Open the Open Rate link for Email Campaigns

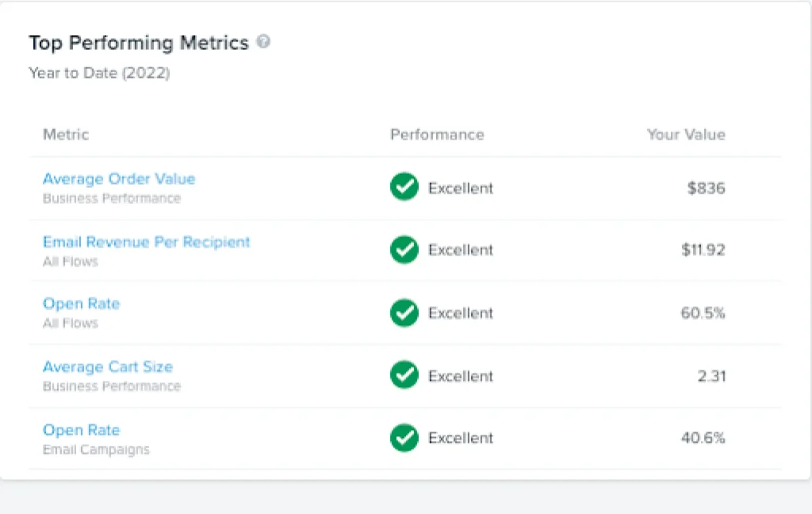pos(81,430)
